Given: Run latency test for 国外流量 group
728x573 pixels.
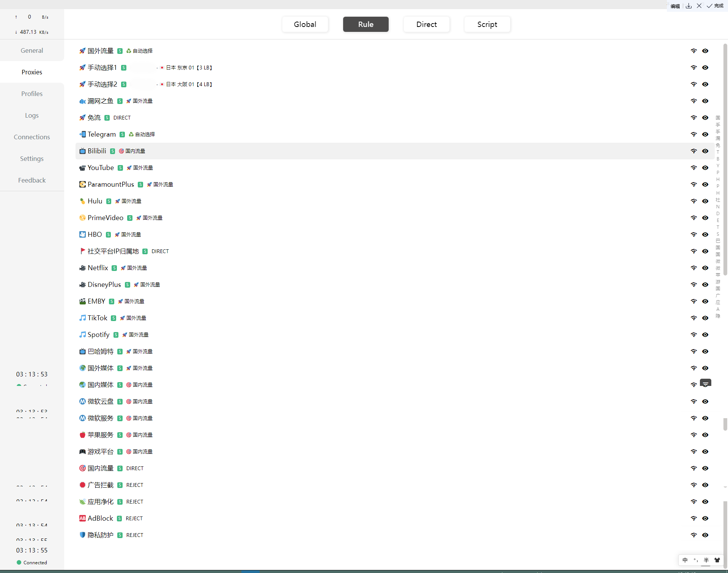Looking at the screenshot, I should point(694,51).
